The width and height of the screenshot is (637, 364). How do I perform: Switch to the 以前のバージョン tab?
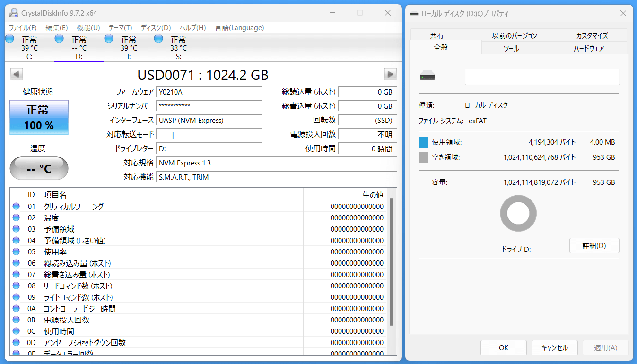515,35
